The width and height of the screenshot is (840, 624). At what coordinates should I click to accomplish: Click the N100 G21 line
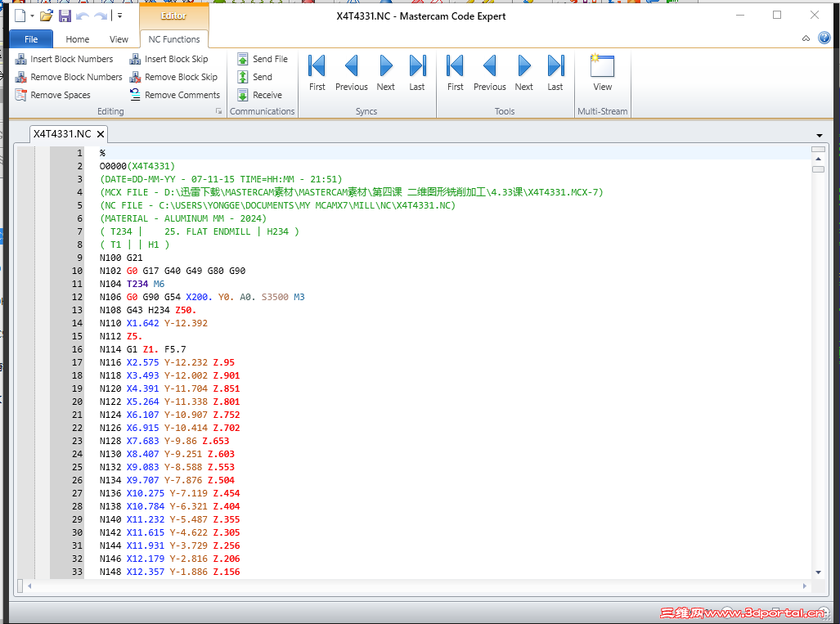121,258
